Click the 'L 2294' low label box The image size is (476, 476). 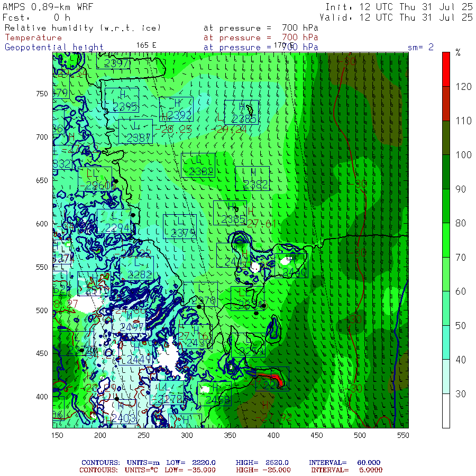[x=114, y=221]
